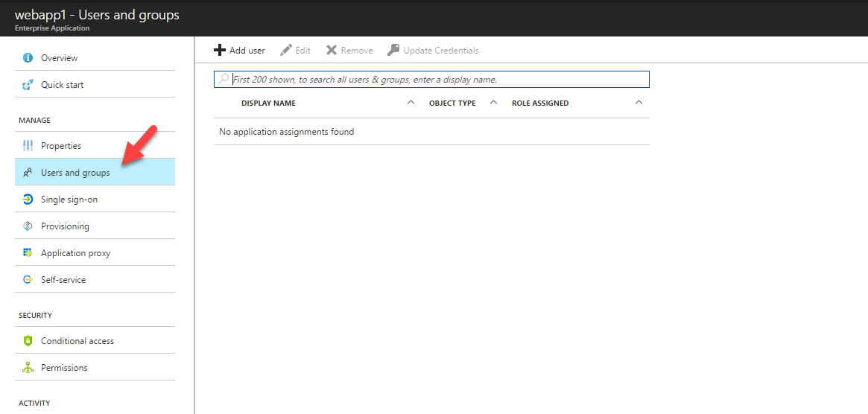Click the Self-service icon
Viewport: 868px width, 414px height.
tap(28, 279)
